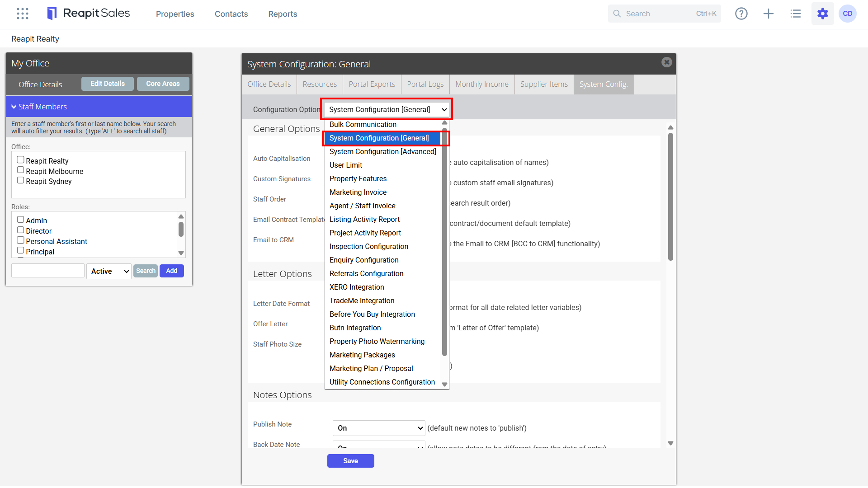The image size is (868, 488).
Task: Open the Publish Note dropdown
Action: coord(379,428)
